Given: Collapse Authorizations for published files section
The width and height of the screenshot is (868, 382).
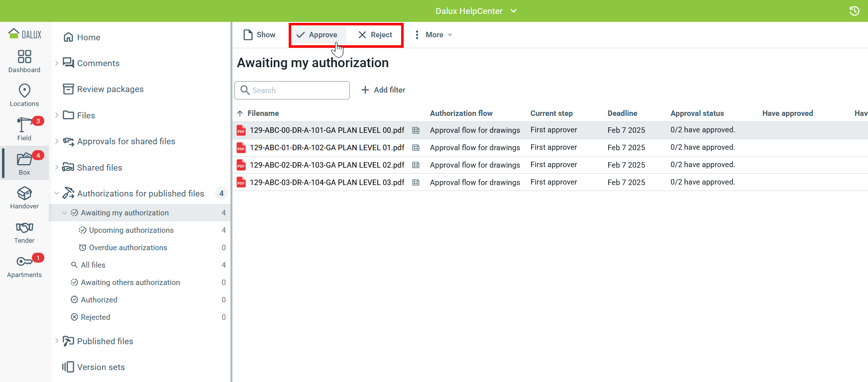Looking at the screenshot, I should 57,193.
